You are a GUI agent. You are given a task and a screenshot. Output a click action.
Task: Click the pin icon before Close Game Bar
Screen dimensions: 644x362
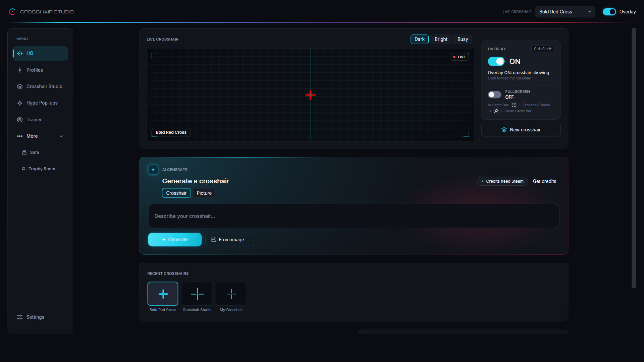496,111
